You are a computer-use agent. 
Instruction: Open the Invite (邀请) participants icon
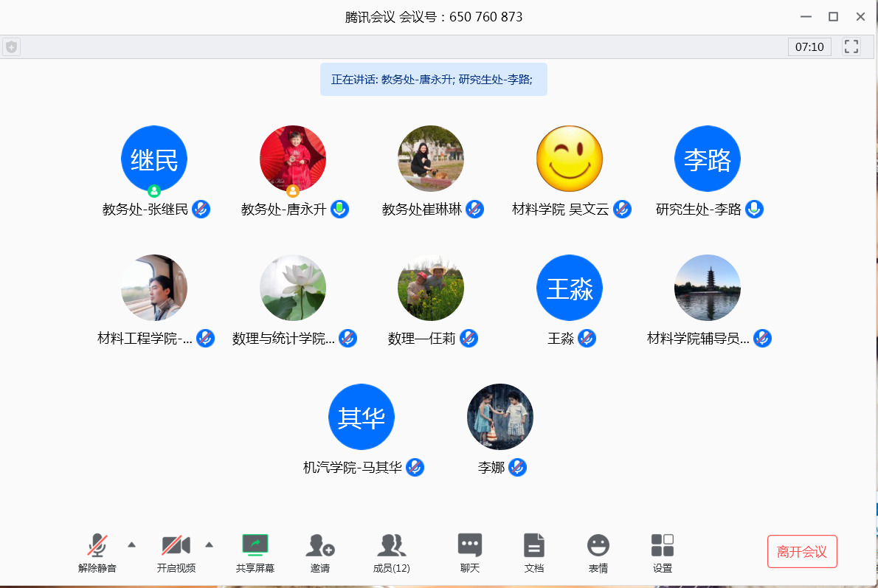tap(320, 546)
